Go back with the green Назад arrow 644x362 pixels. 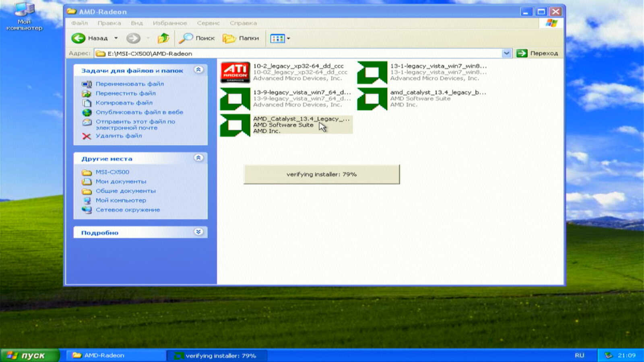[x=90, y=38]
